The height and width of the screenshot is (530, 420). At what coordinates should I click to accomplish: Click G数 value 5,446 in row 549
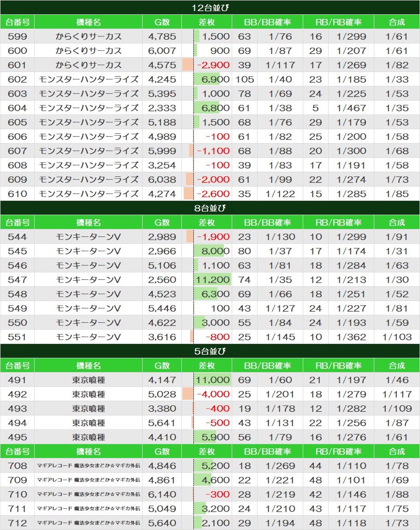[162, 308]
